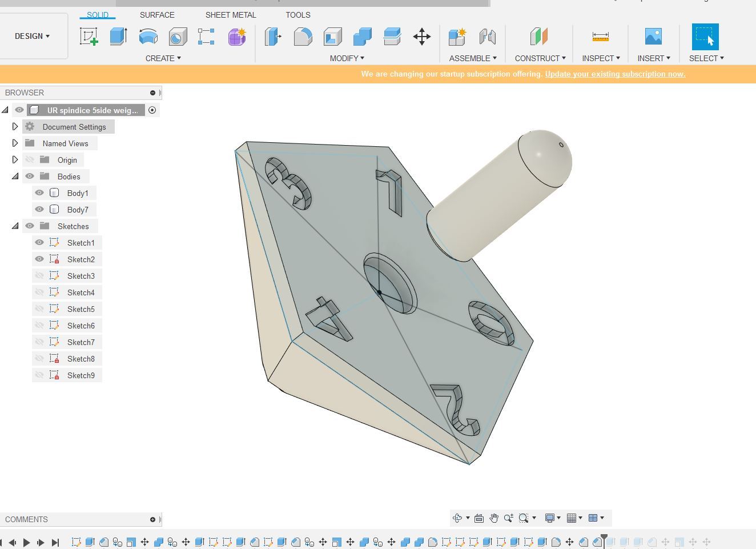Select the Create Sketch tool

89,37
